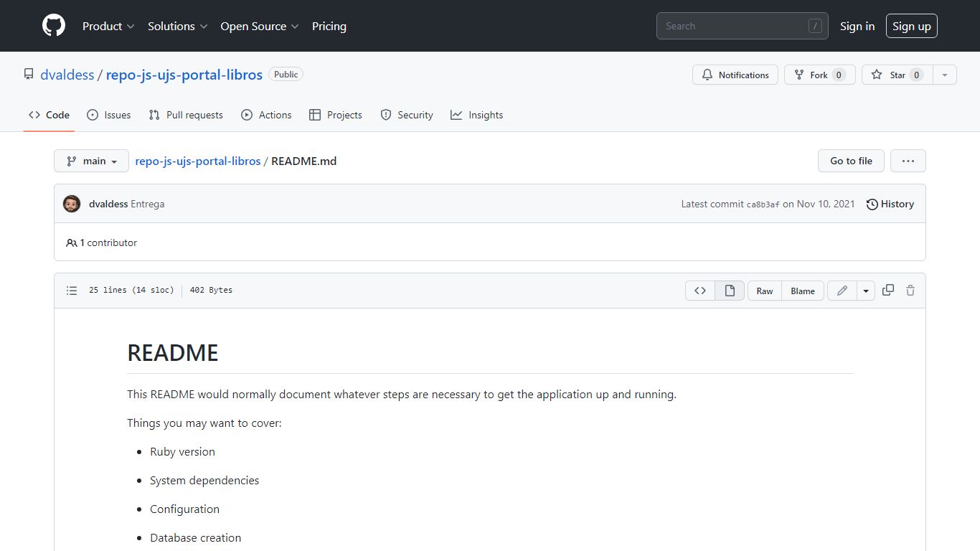Image resolution: width=980 pixels, height=551 pixels.
Task: Open the Projects tab
Action: [336, 115]
